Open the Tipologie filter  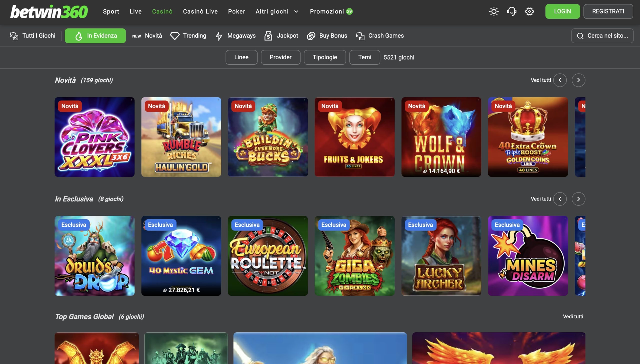pos(325,57)
